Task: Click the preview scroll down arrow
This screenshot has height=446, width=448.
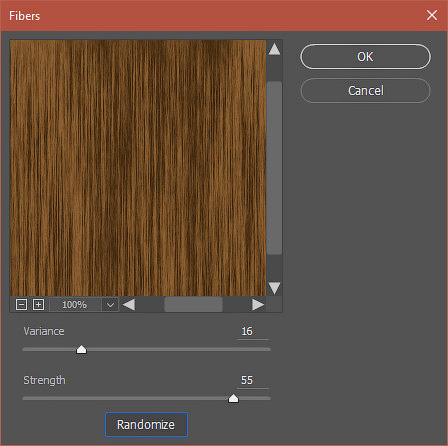Action: [x=274, y=288]
